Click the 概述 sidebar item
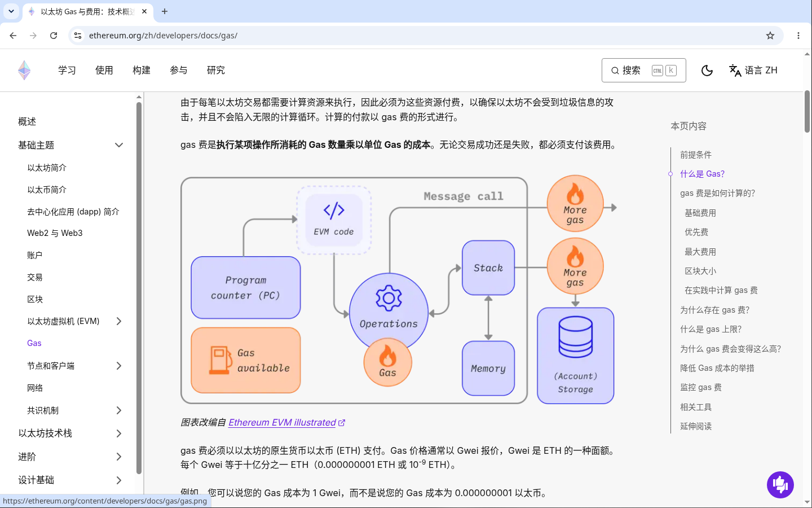Image resolution: width=812 pixels, height=508 pixels. 27,122
